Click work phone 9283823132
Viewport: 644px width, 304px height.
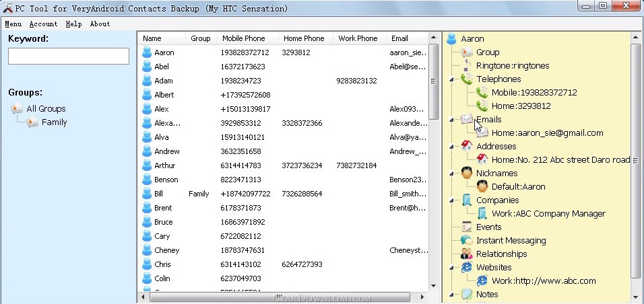[356, 81]
